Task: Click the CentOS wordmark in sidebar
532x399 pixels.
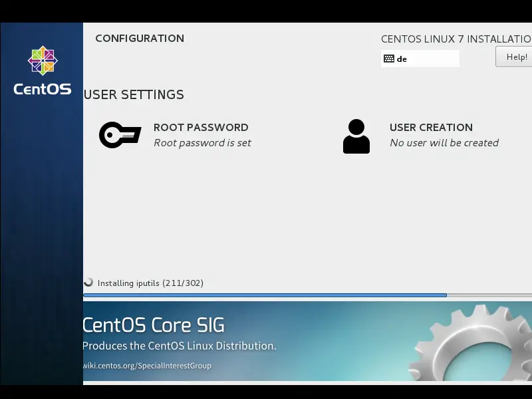Action: coord(43,89)
